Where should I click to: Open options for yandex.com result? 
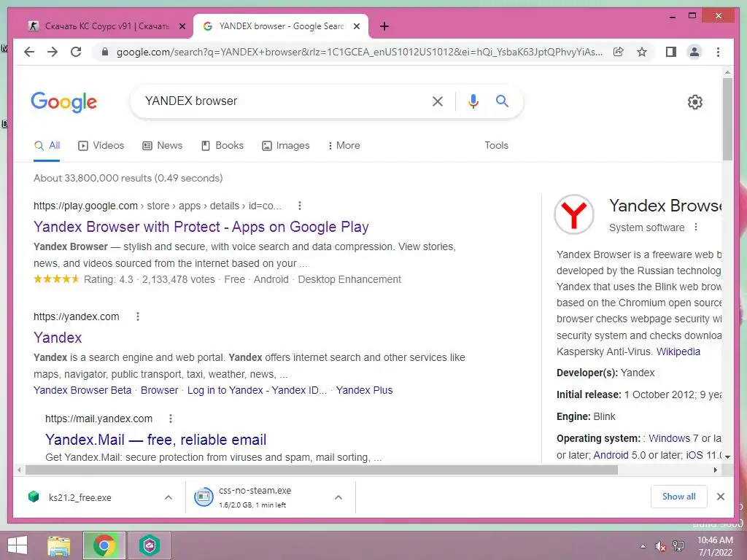138,316
